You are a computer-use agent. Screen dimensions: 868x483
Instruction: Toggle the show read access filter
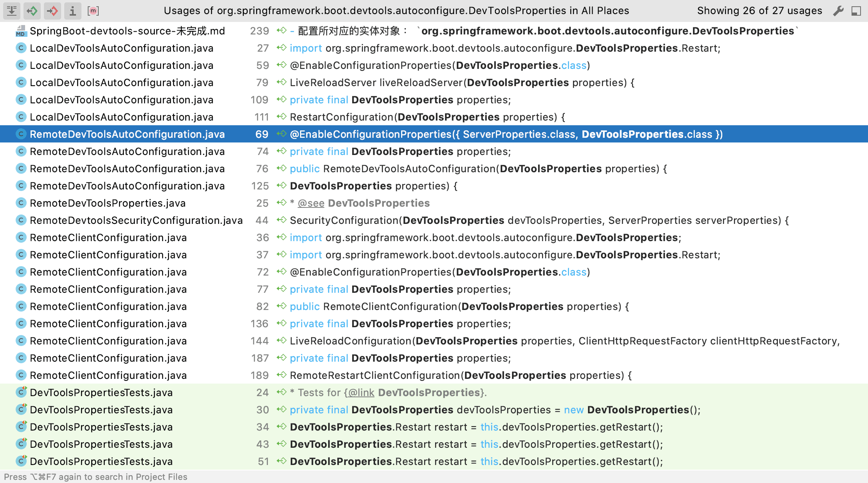tap(32, 11)
